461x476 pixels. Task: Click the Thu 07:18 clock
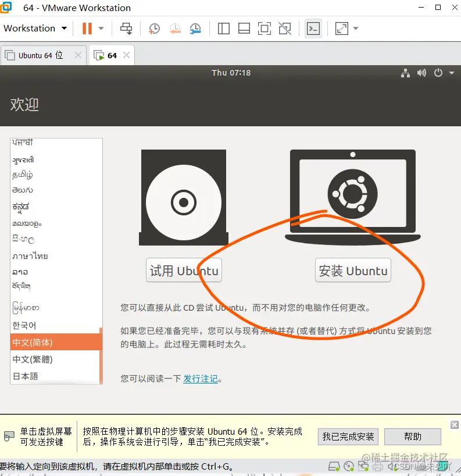pyautogui.click(x=231, y=73)
